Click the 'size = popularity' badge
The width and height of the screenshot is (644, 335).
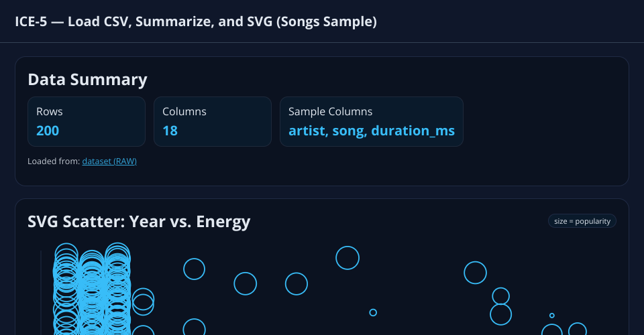coord(582,221)
